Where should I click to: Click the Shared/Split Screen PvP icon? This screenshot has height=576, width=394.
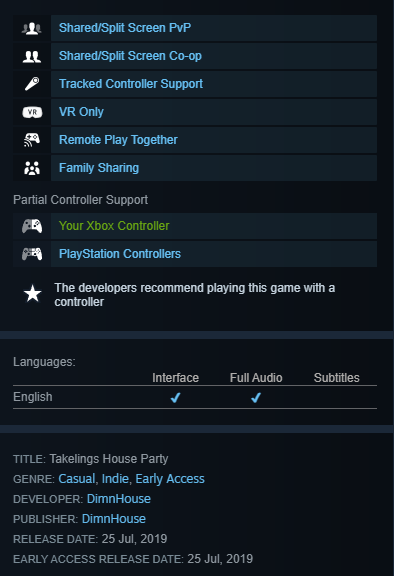32,28
